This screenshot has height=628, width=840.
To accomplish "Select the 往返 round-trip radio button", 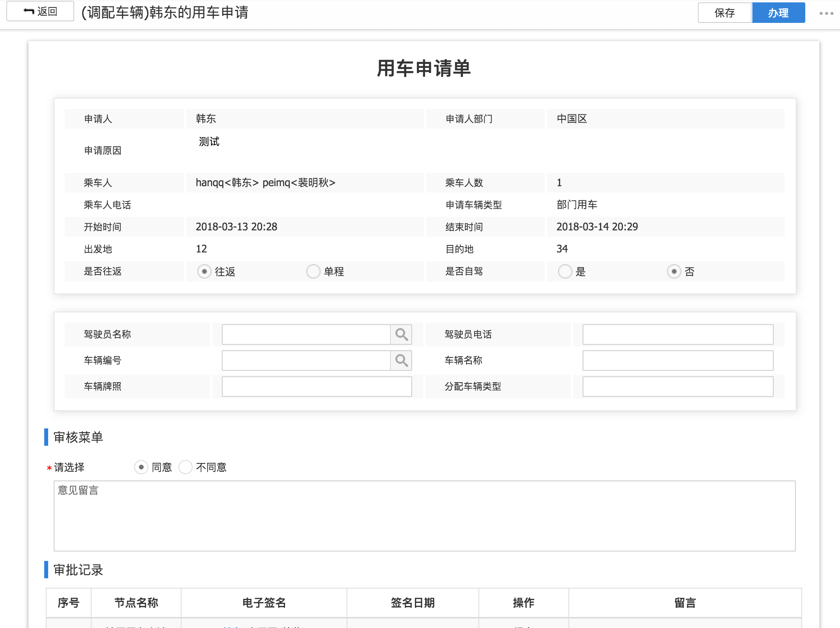I will (204, 271).
